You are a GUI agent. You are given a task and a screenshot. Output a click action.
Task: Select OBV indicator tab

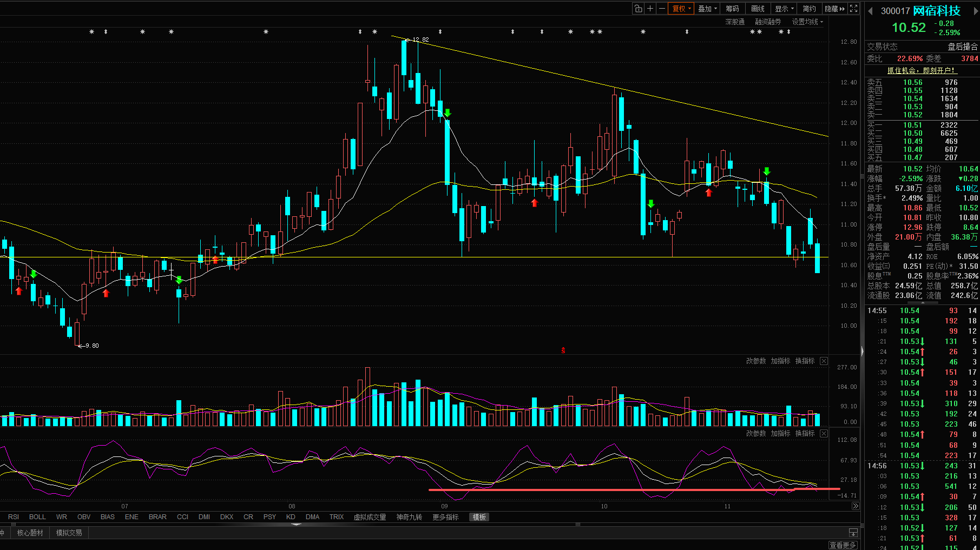point(84,517)
